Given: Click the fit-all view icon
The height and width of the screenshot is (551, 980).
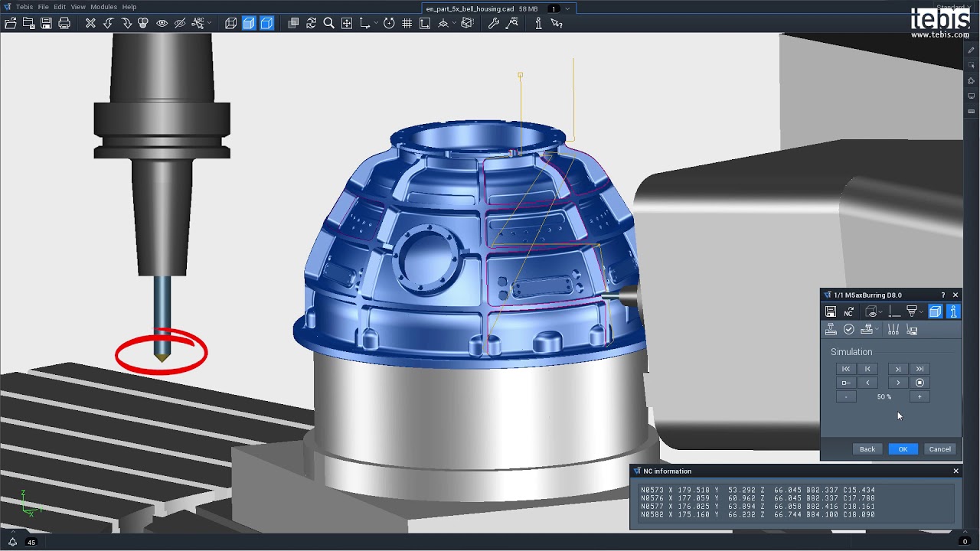Looking at the screenshot, I should [347, 23].
